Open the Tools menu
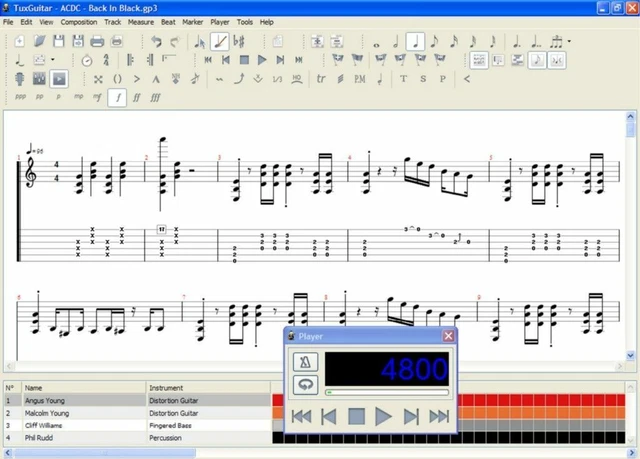The height and width of the screenshot is (459, 640). coord(245,21)
